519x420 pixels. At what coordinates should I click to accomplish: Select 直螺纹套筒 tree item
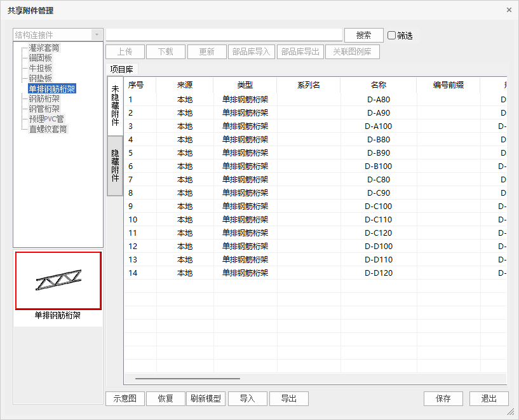coord(48,129)
